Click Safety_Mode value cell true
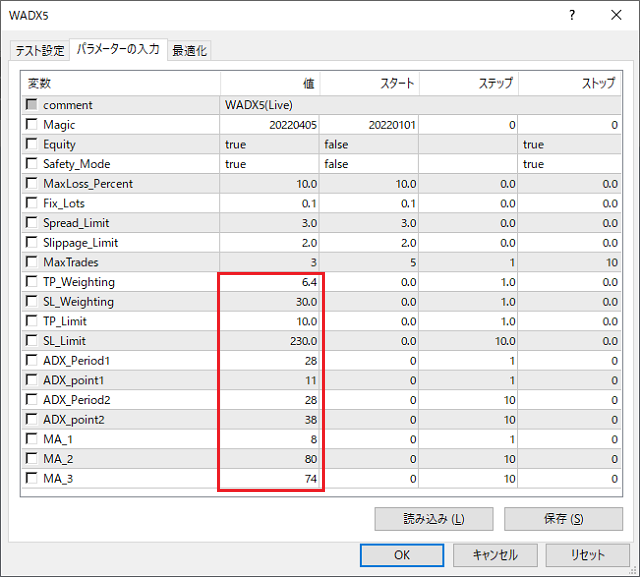The width and height of the screenshot is (640, 577). click(269, 164)
